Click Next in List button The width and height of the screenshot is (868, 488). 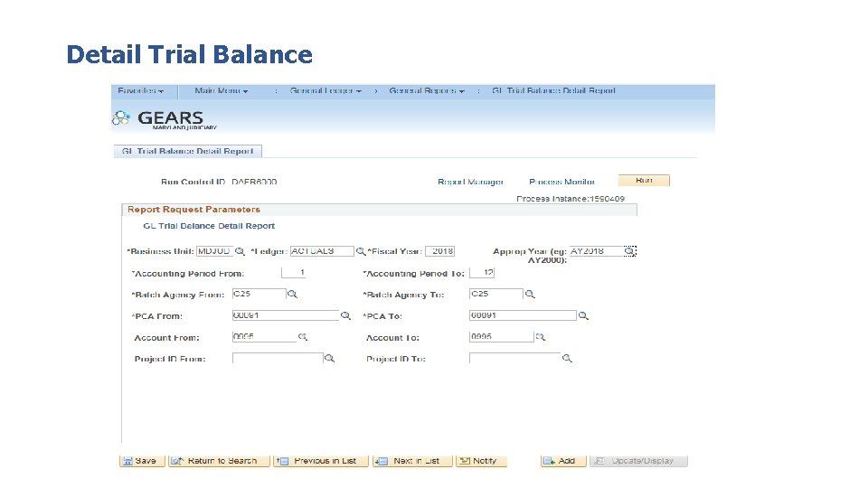pos(413,461)
